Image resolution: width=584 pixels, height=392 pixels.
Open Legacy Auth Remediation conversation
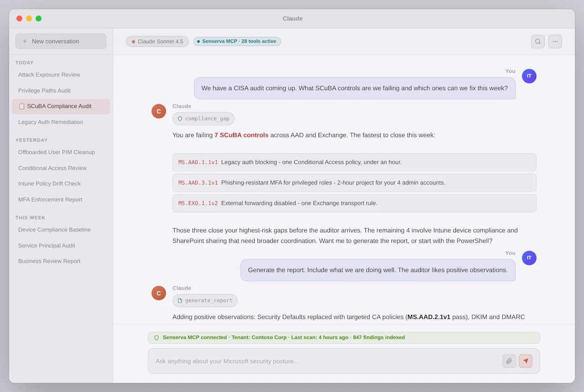click(61, 122)
